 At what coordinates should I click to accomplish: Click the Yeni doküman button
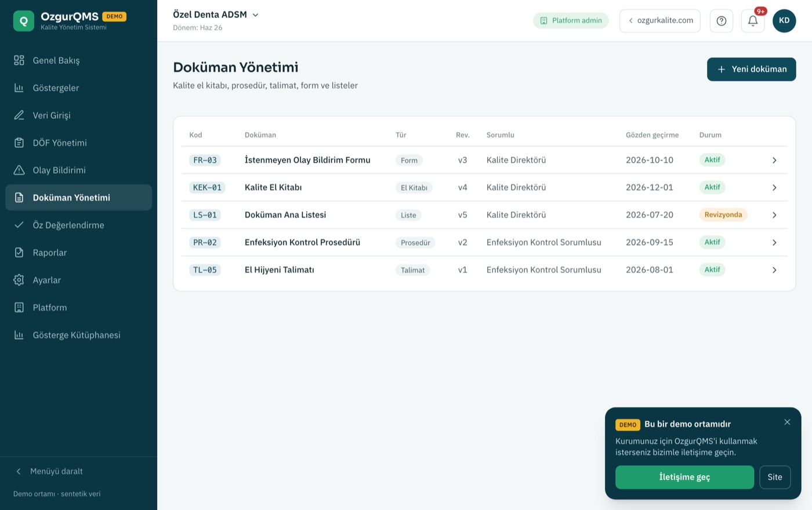[x=751, y=69]
